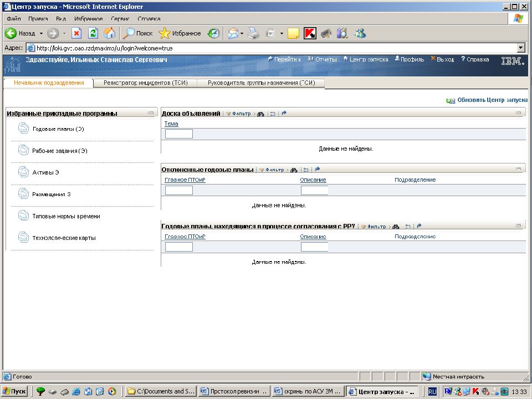
Task: Click Центр запуска link in header
Action: click(365, 59)
